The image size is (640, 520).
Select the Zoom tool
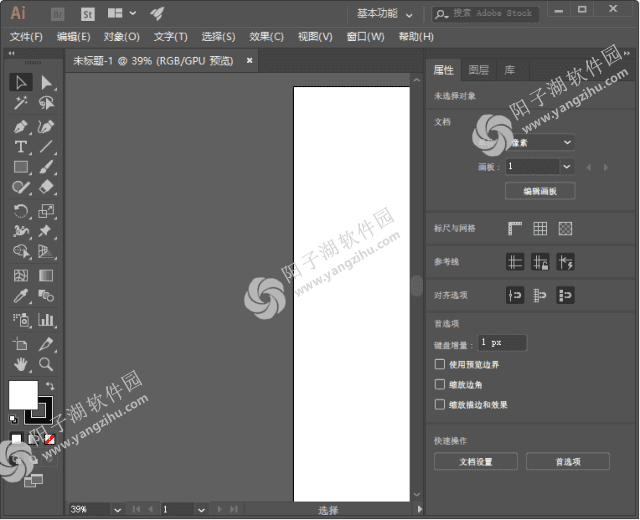[46, 364]
